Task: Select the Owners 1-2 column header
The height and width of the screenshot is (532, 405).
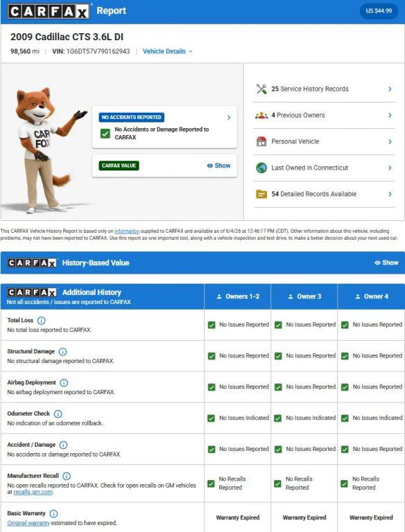Action: click(238, 296)
